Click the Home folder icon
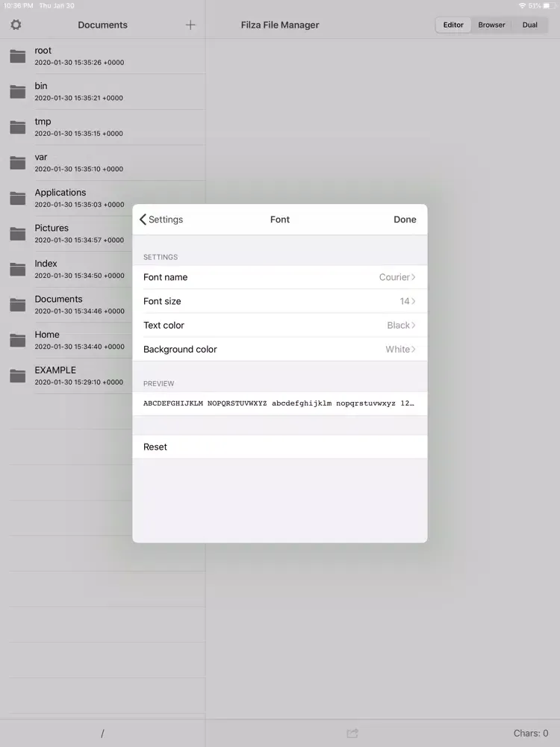The width and height of the screenshot is (560, 747). pyautogui.click(x=18, y=340)
